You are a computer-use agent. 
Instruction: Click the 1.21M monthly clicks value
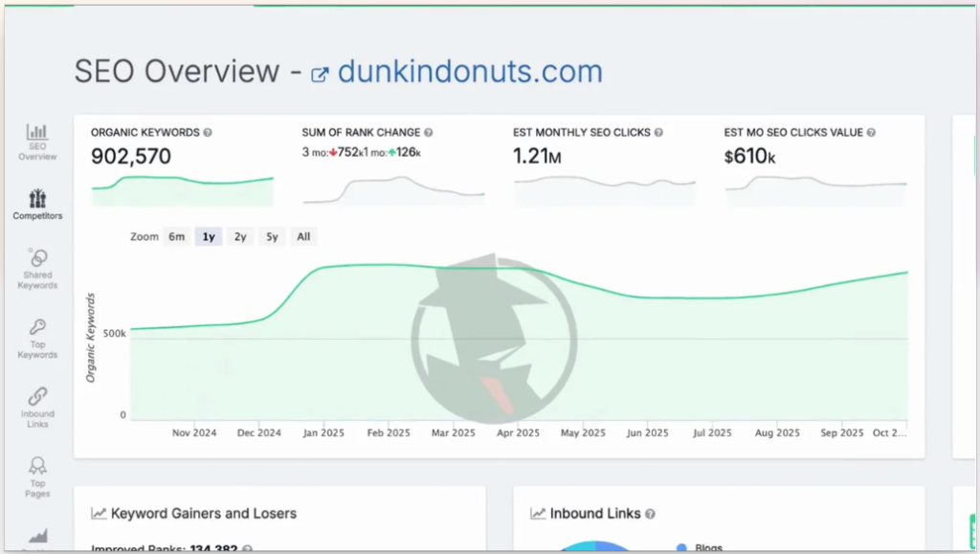537,156
